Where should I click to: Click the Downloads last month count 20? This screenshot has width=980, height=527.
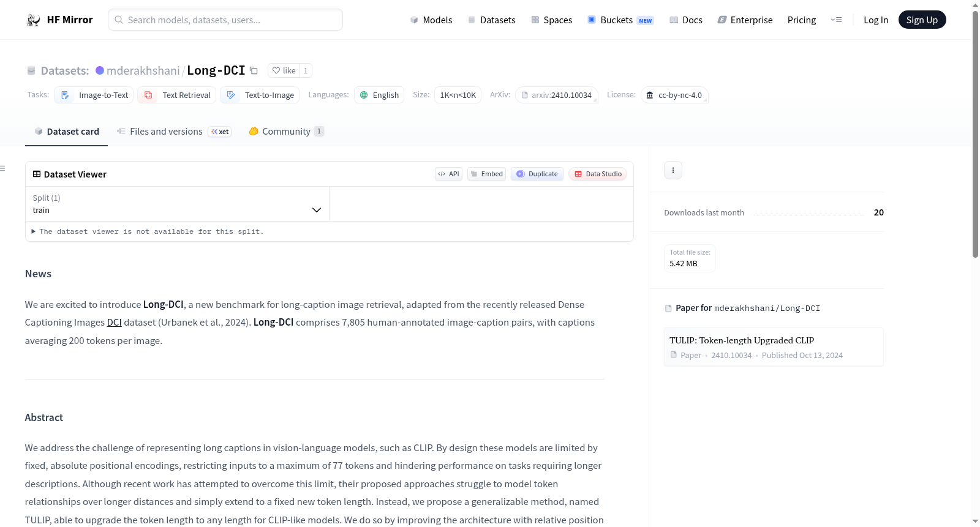[879, 212]
